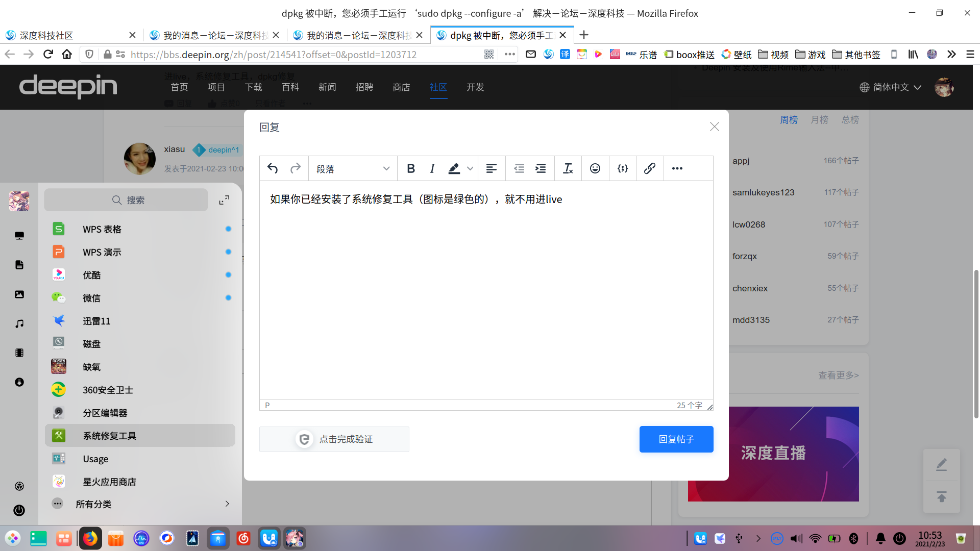This screenshot has height=551, width=980.
Task: Insert a hyperlink with link icon
Action: pyautogui.click(x=649, y=168)
